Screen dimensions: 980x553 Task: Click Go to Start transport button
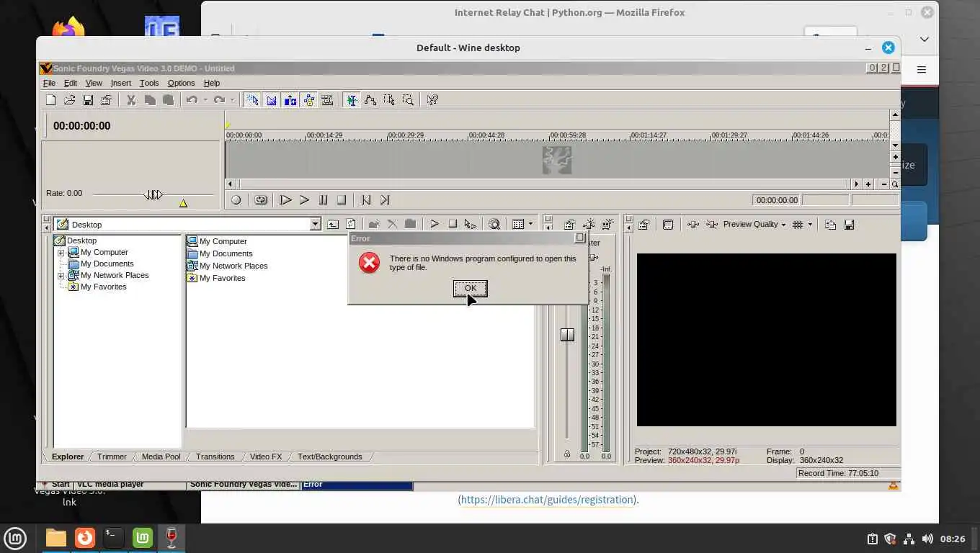pos(366,200)
